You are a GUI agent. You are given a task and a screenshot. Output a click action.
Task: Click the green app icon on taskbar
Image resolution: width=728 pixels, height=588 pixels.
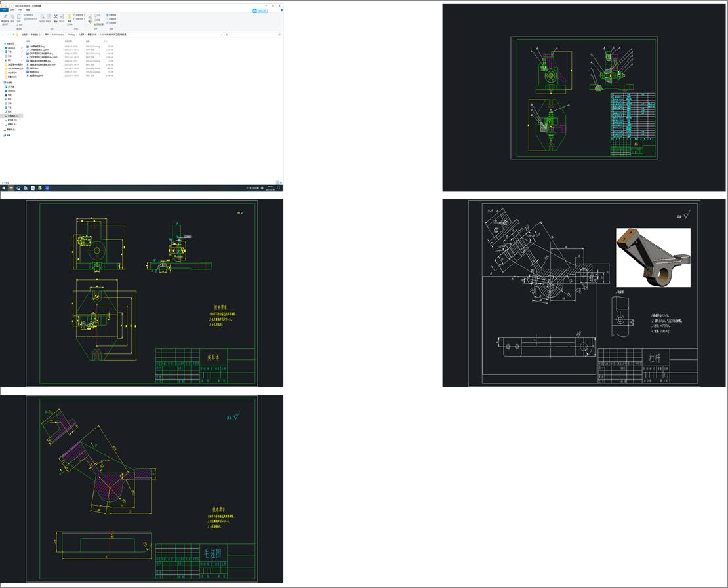click(40, 188)
